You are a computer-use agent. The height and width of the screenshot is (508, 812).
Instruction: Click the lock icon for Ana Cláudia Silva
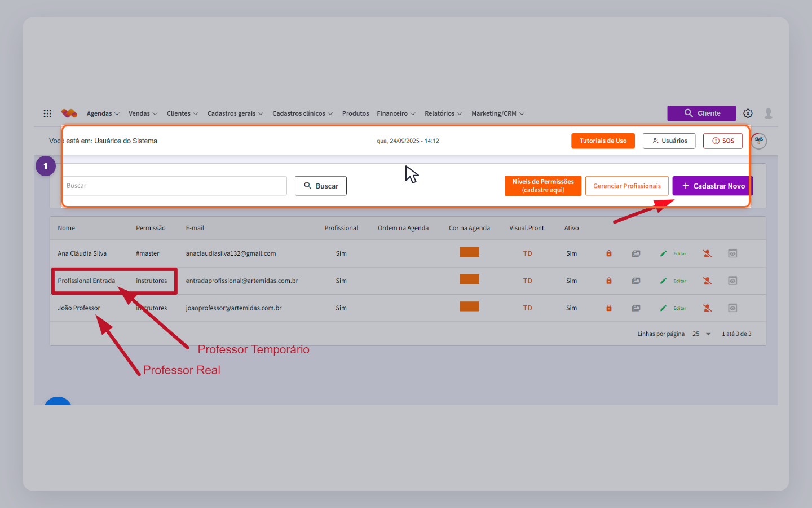coord(609,253)
